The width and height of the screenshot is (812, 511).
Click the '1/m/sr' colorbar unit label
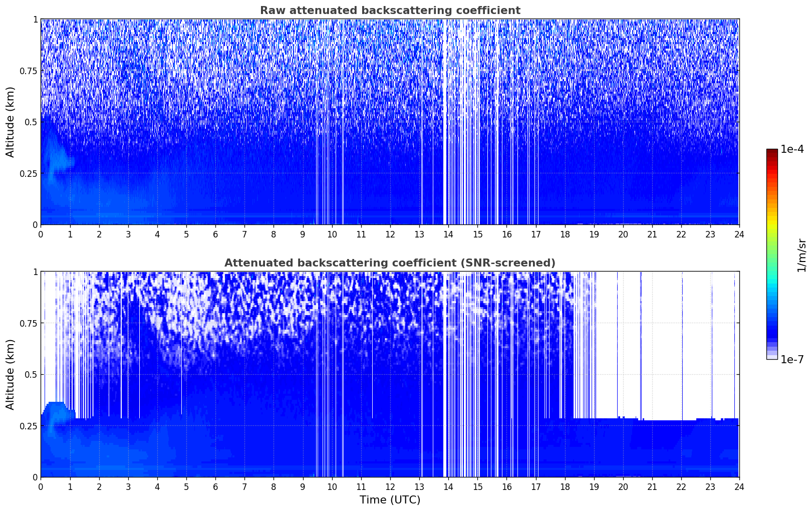(801, 254)
